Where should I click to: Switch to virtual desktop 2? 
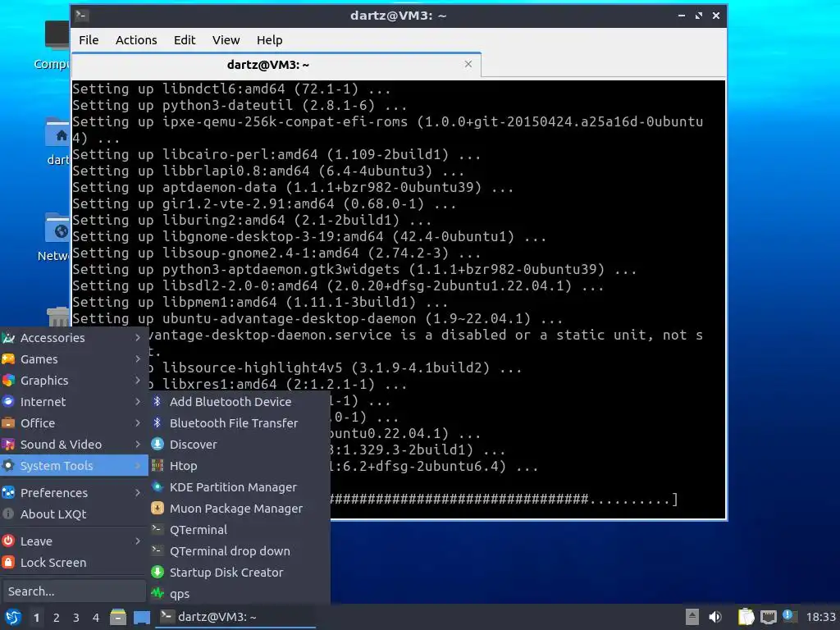(57, 618)
